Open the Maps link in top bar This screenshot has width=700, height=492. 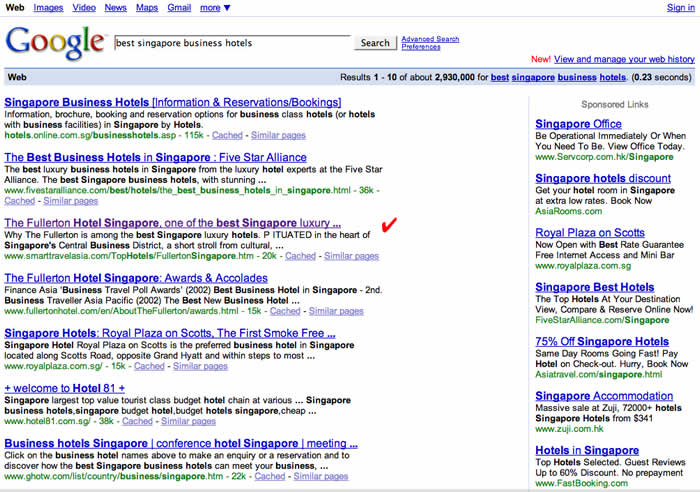click(146, 8)
